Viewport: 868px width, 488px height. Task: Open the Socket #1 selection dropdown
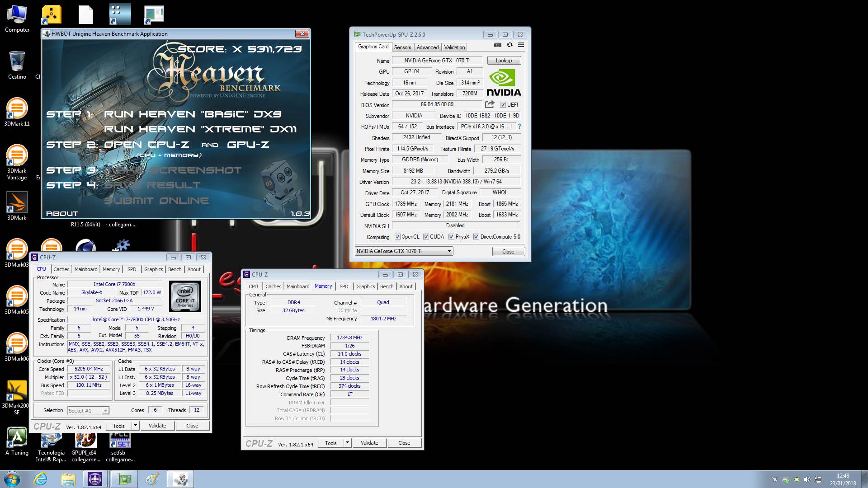click(88, 410)
